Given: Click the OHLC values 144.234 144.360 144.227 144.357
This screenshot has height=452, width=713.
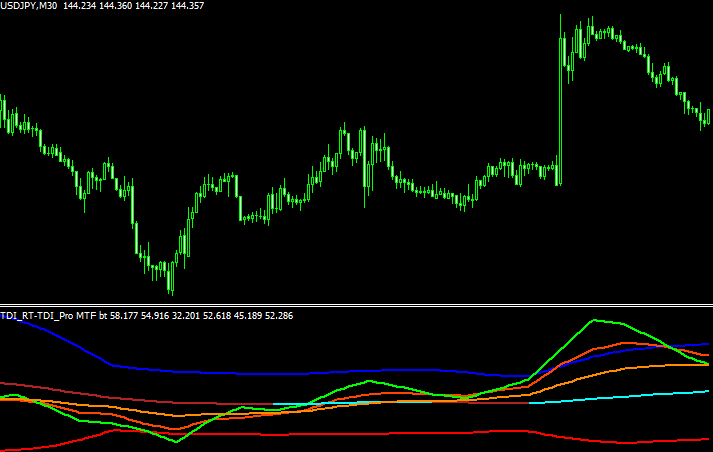Looking at the screenshot, I should [133, 6].
